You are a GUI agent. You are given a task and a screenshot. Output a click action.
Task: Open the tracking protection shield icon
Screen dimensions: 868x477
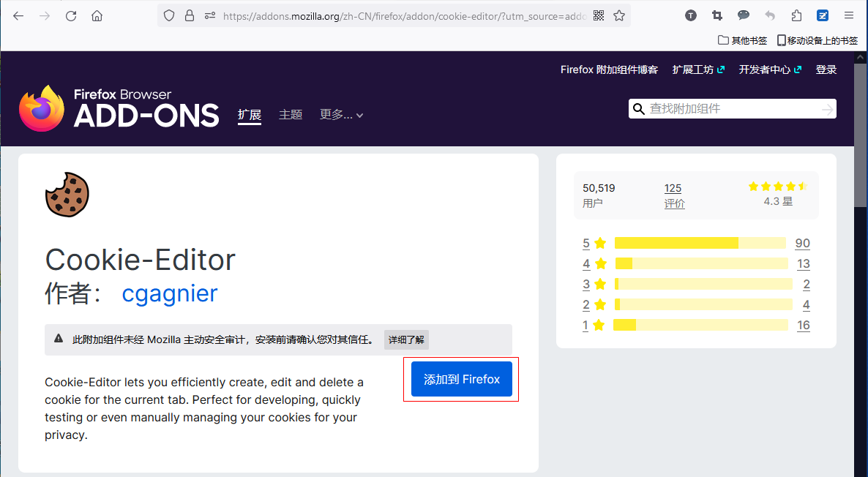click(x=169, y=16)
